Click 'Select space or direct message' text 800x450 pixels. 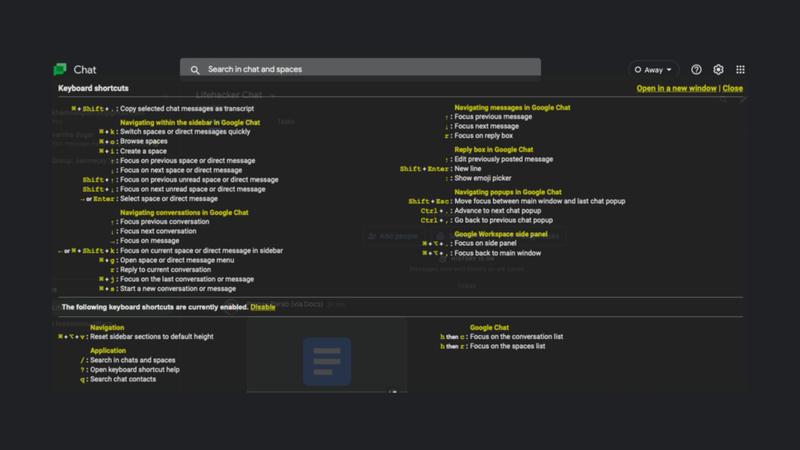[x=169, y=199]
